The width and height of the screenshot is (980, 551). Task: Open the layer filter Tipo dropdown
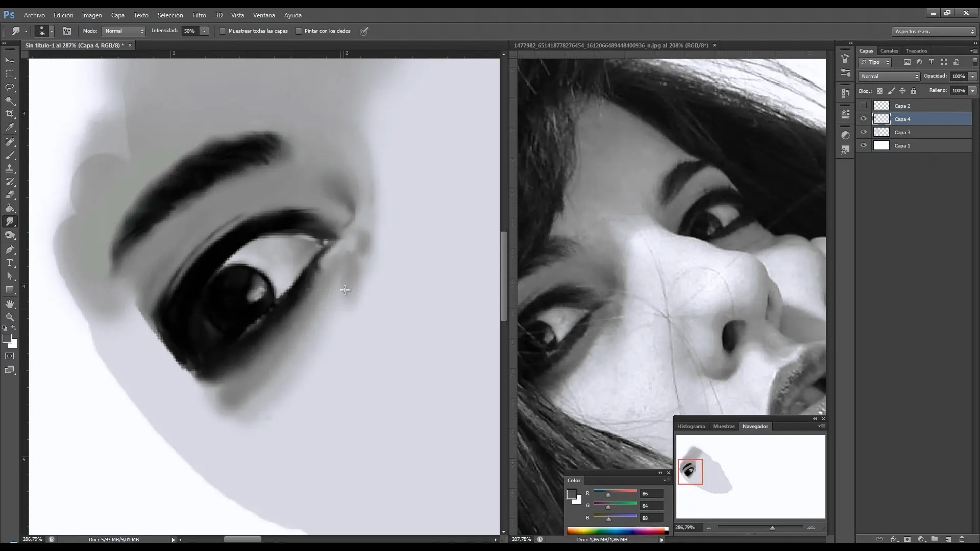pos(875,62)
